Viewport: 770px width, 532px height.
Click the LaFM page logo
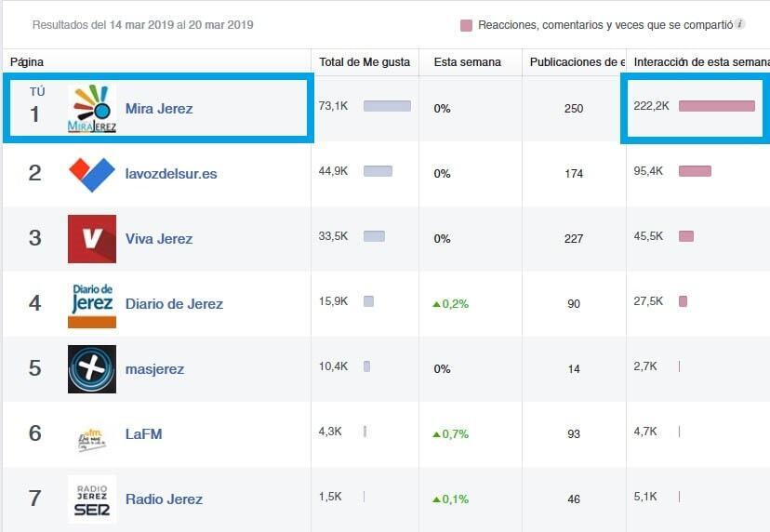coord(92,434)
